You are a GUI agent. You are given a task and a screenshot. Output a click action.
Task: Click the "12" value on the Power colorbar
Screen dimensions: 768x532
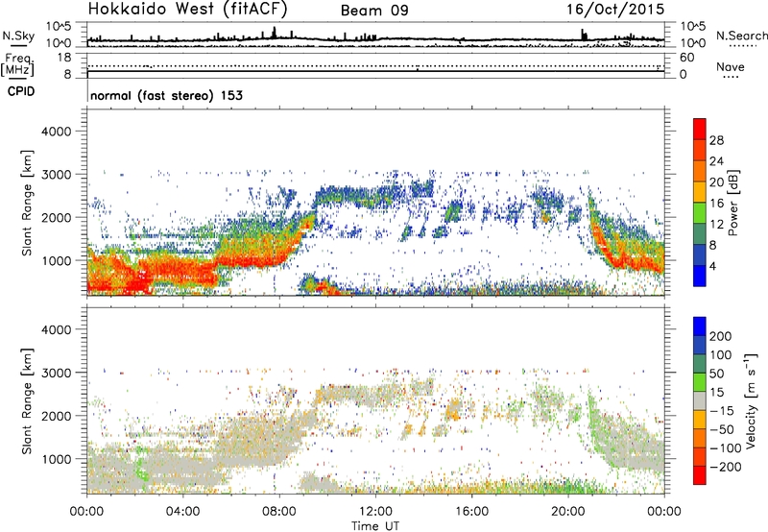716,225
